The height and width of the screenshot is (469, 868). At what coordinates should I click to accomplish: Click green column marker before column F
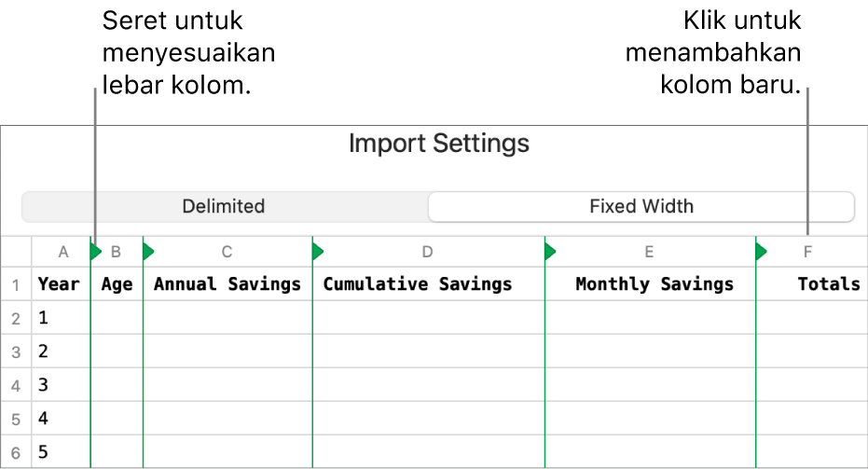(761, 251)
